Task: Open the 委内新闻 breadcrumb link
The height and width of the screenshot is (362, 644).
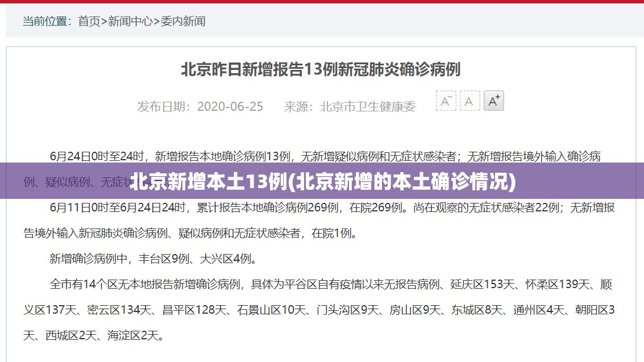Action: (x=183, y=21)
